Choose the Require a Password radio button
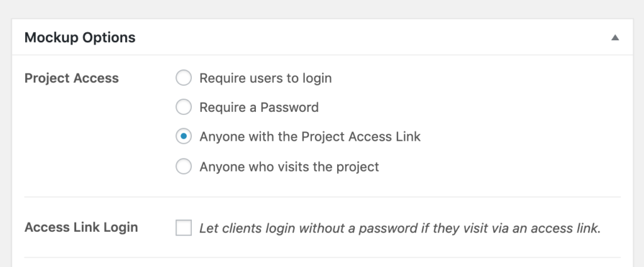The height and width of the screenshot is (267, 644). pos(184,107)
